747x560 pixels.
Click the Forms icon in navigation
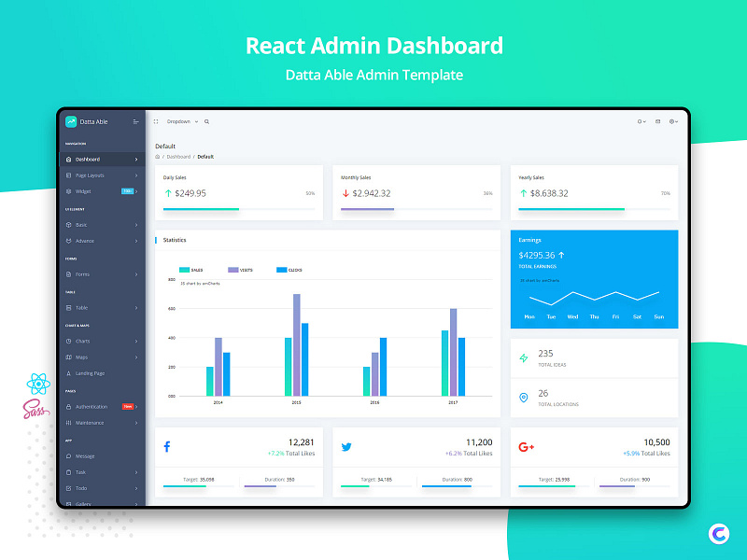69,274
